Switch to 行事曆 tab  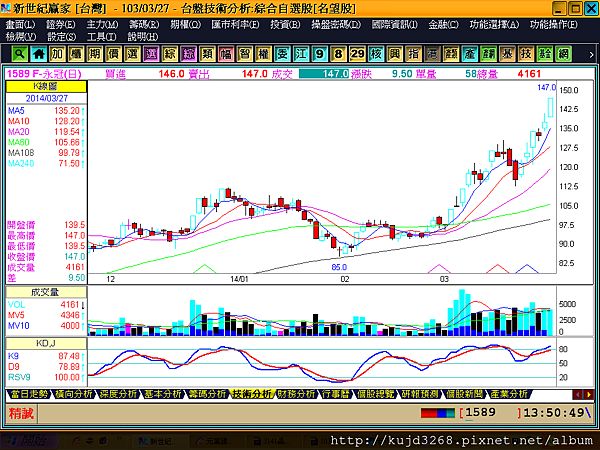coord(336,394)
